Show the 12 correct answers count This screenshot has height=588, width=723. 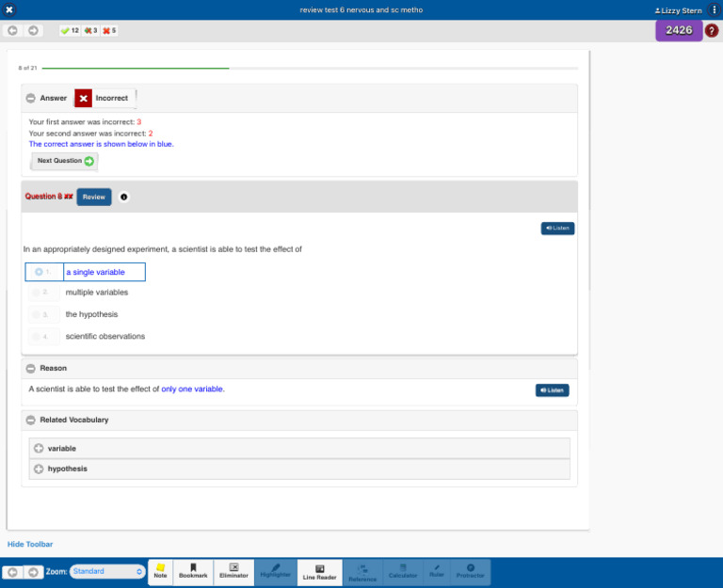coord(70,30)
